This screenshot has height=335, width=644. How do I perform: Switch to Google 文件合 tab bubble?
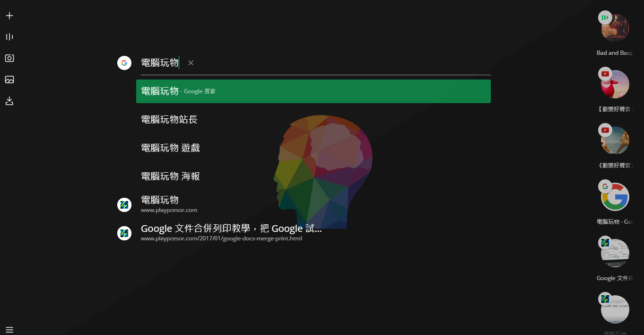pyautogui.click(x=615, y=253)
